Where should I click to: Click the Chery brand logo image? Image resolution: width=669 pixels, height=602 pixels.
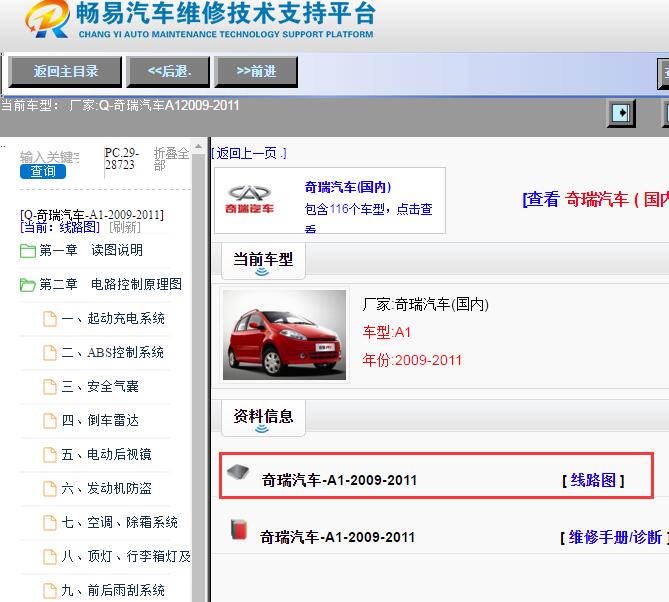click(250, 199)
